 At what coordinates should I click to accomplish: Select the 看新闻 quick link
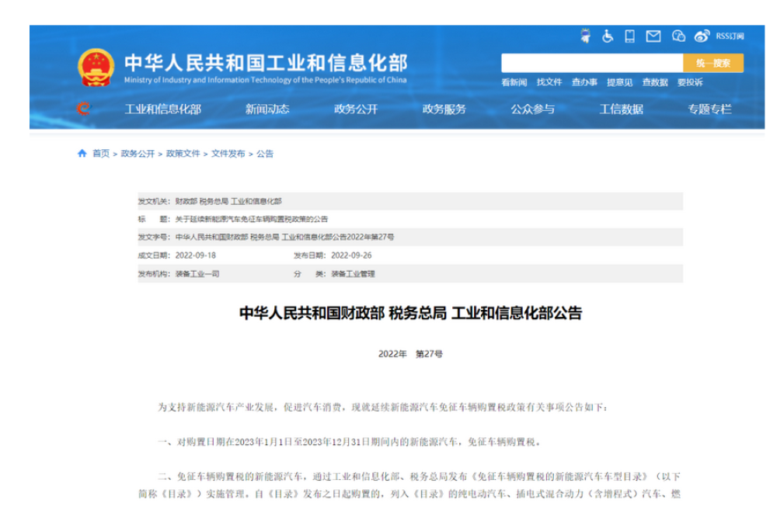(x=514, y=82)
